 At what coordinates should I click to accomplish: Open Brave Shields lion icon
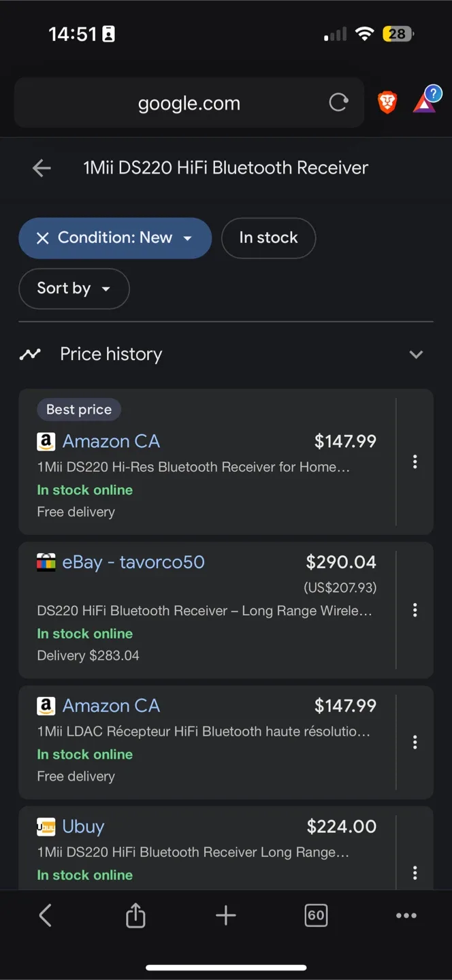pos(387,103)
